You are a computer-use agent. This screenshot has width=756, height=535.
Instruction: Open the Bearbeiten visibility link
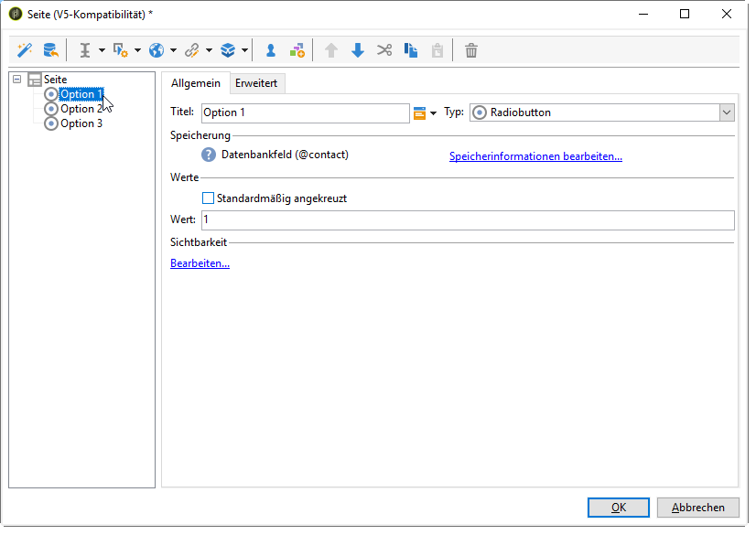coord(200,263)
